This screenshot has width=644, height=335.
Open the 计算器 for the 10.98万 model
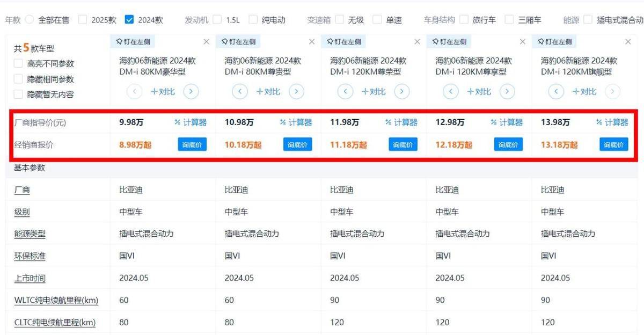point(296,122)
